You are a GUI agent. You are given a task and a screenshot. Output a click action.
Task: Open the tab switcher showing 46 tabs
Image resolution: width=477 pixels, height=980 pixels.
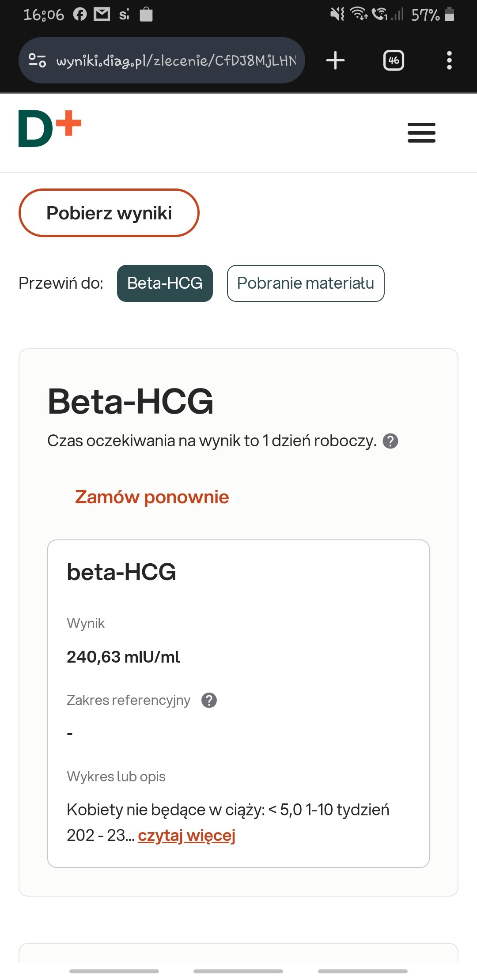[394, 60]
